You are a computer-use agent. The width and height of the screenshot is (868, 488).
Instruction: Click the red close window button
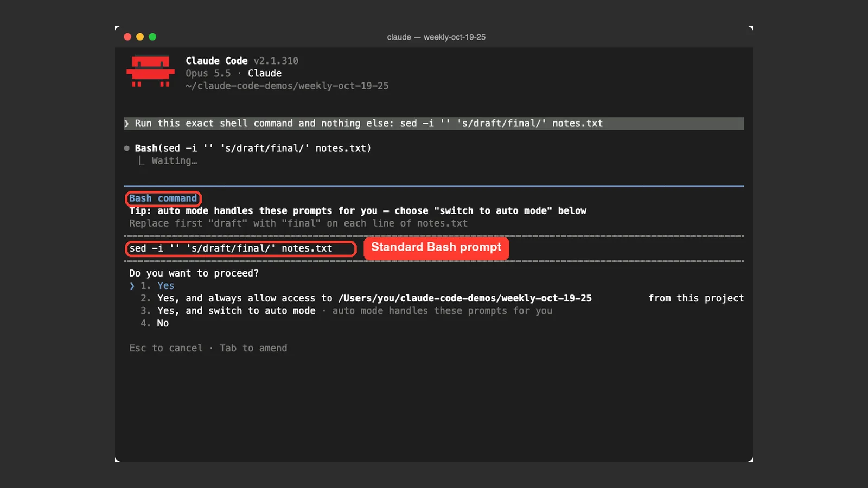(x=127, y=37)
